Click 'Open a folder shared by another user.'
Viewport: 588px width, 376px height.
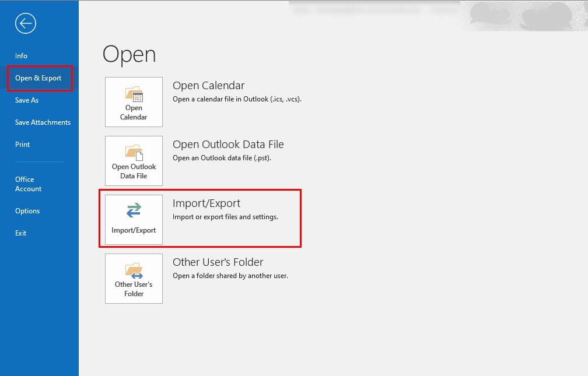(x=230, y=276)
